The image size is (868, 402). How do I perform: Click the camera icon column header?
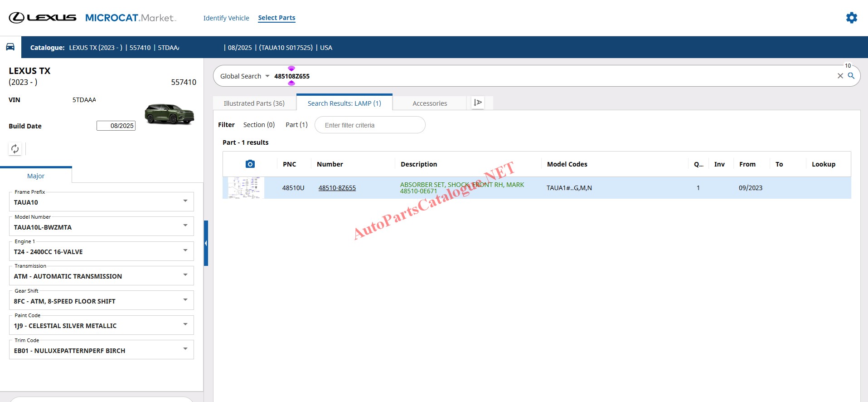[250, 164]
